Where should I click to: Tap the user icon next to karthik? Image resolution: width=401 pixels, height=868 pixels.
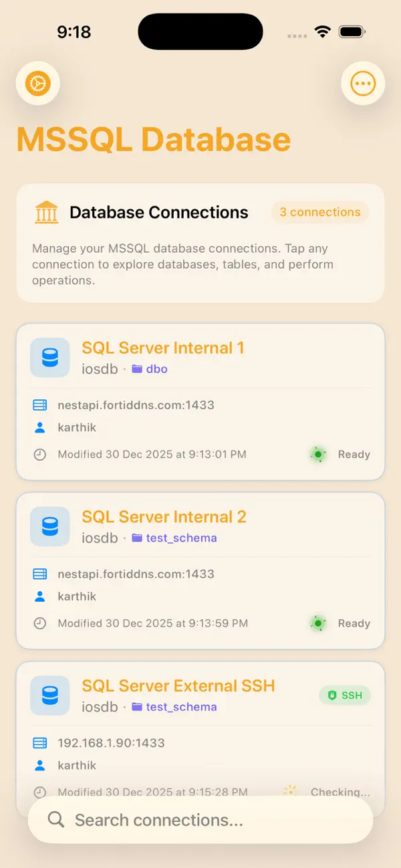39,427
